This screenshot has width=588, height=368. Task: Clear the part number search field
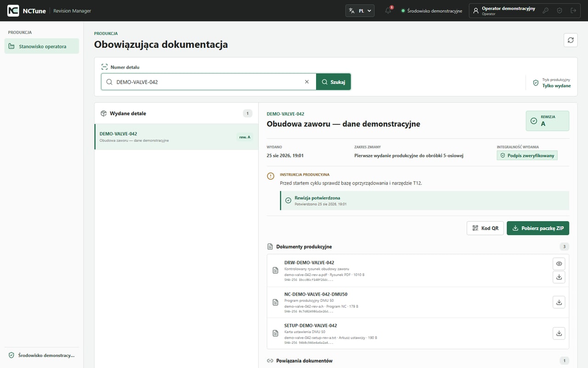pos(307,82)
